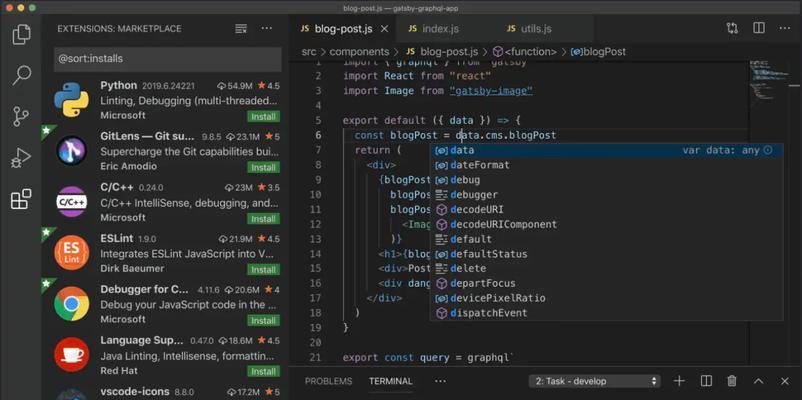Click the vscode-icons extension title
This screenshot has width=802, height=400.
click(x=135, y=392)
